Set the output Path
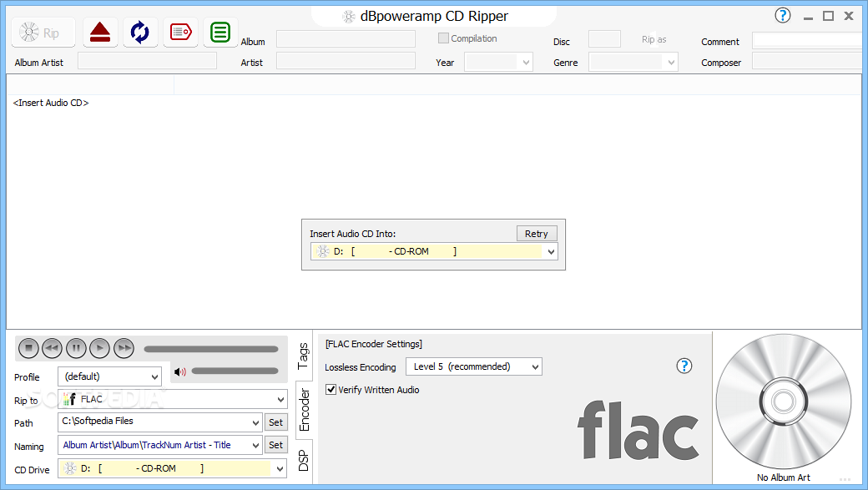Screen dimensions: 868x490 point(275,422)
